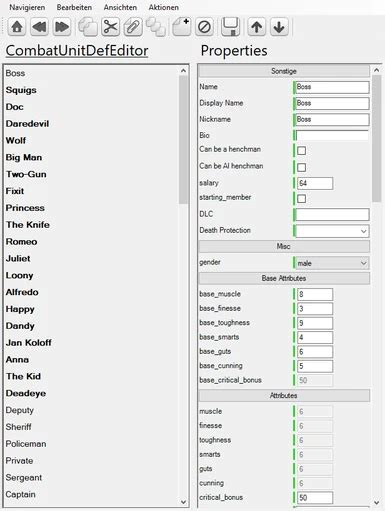Open the gender dropdown
This screenshot has height=511, width=385.
click(x=332, y=263)
